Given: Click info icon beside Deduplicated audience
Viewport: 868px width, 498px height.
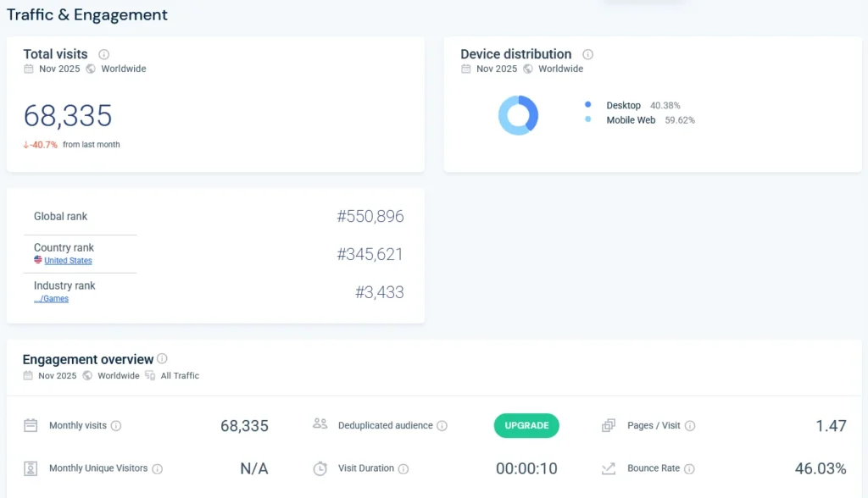Looking at the screenshot, I should [442, 426].
